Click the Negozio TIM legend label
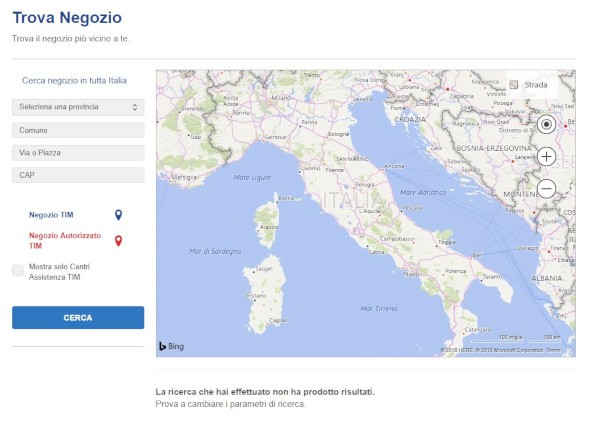This screenshot has height=427, width=600. coord(51,215)
